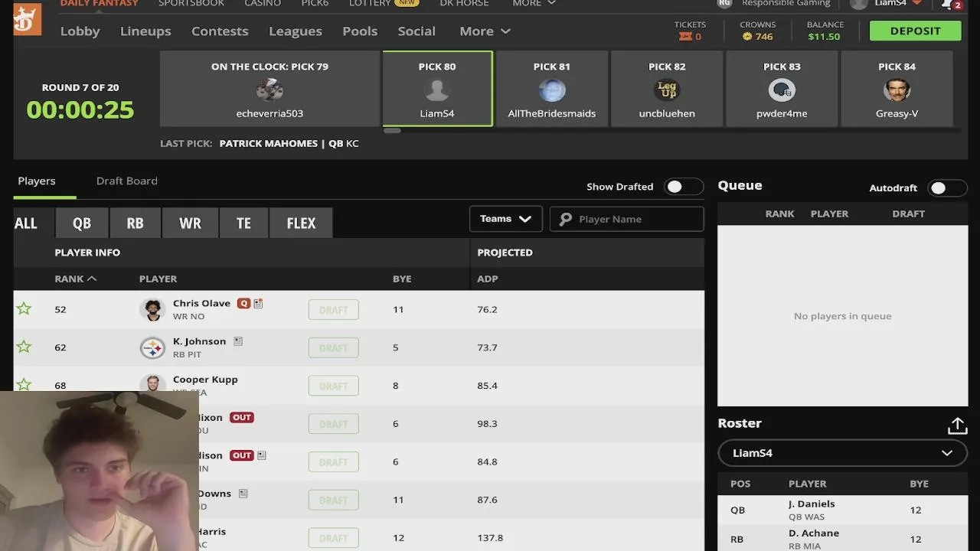This screenshot has width=980, height=551.
Task: Click the LiamS4 profile avatar in header
Action: click(859, 4)
